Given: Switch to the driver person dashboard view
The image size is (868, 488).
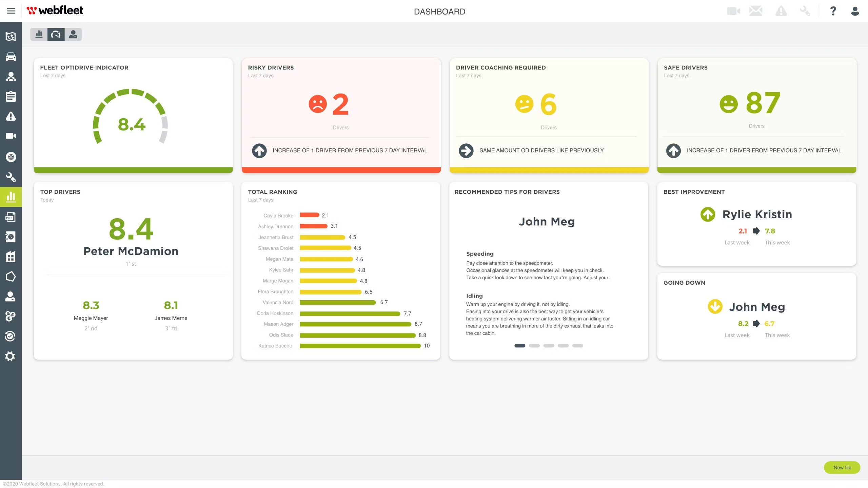Looking at the screenshot, I should point(73,34).
